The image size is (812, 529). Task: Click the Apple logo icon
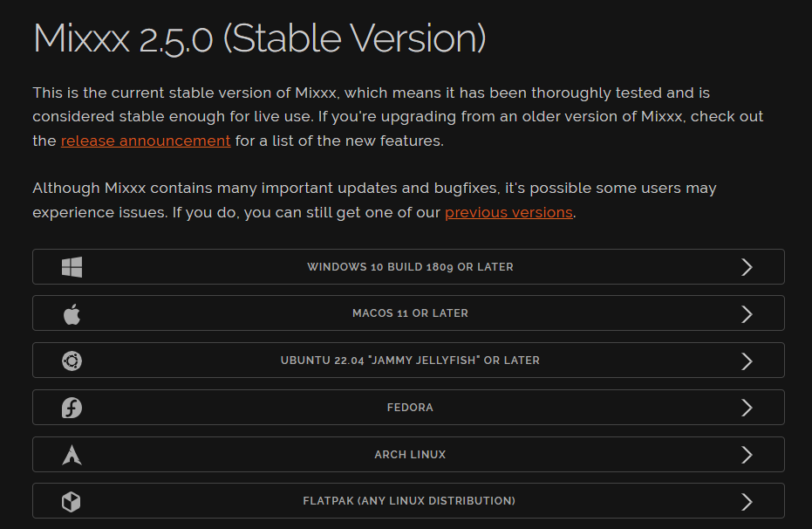click(x=72, y=313)
